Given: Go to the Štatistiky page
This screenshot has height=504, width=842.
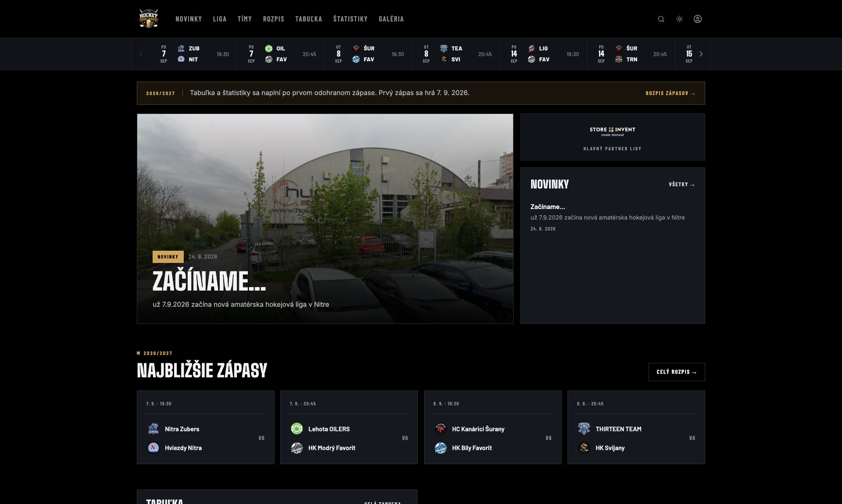Looking at the screenshot, I should coord(350,19).
